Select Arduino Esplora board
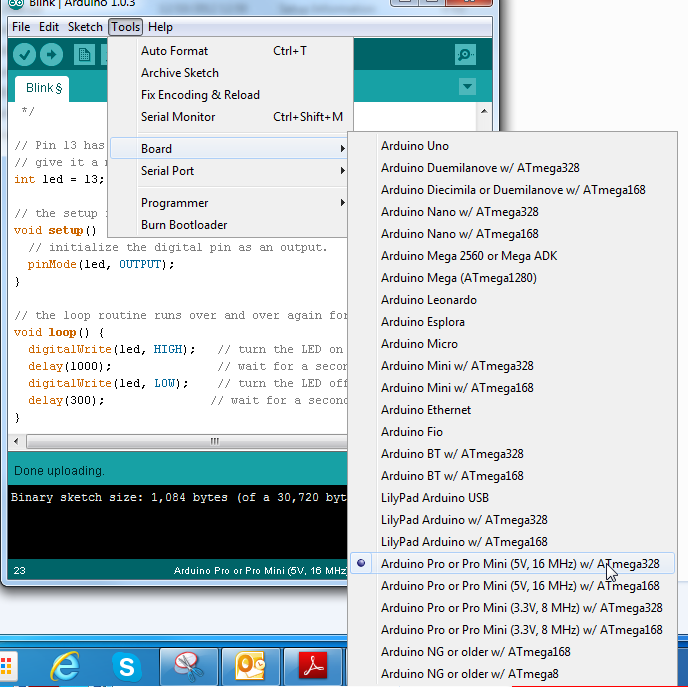Viewport: 688px width, 687px height. (x=512, y=322)
